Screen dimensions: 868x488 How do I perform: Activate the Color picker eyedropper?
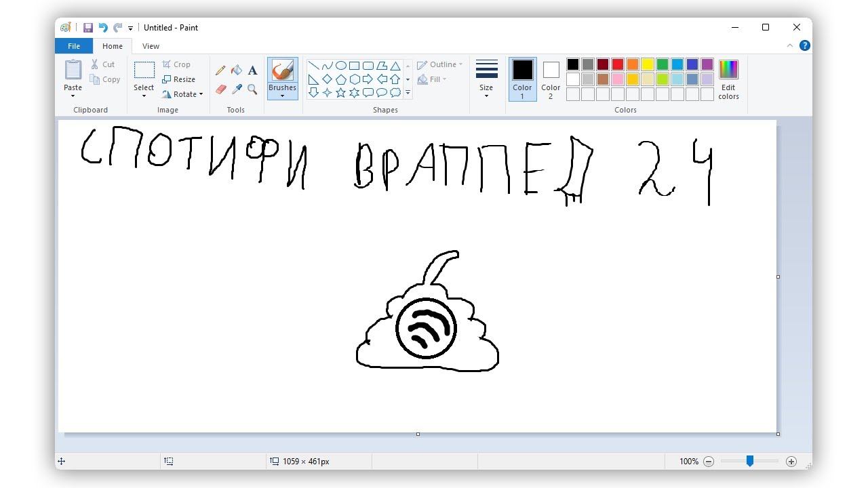click(237, 89)
